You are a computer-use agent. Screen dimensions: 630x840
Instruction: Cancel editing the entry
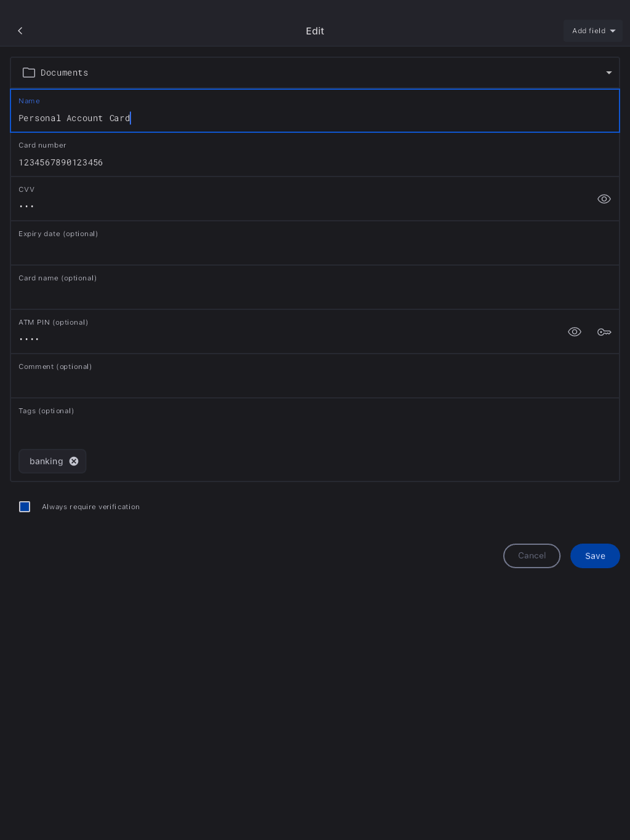[532, 556]
